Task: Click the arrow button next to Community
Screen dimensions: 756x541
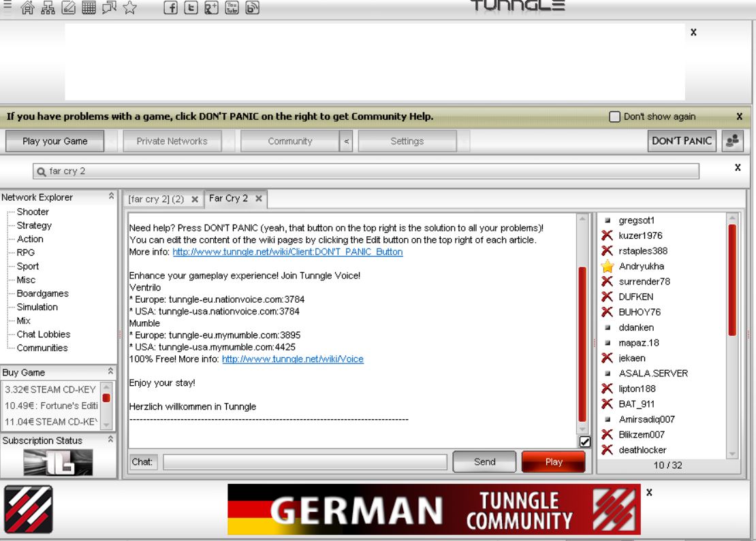Action: (x=346, y=141)
